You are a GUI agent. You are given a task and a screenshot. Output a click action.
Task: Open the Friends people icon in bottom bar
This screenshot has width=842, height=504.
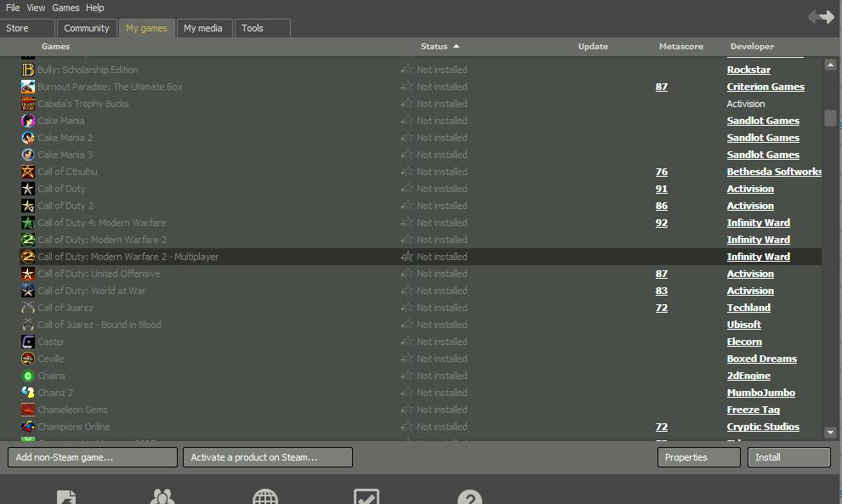162,496
